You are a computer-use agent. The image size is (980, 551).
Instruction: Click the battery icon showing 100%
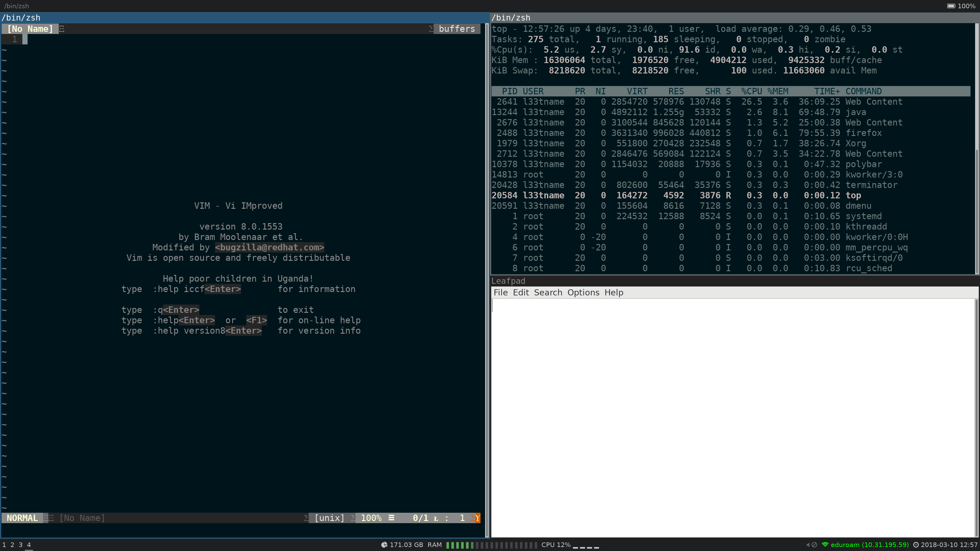coord(951,6)
